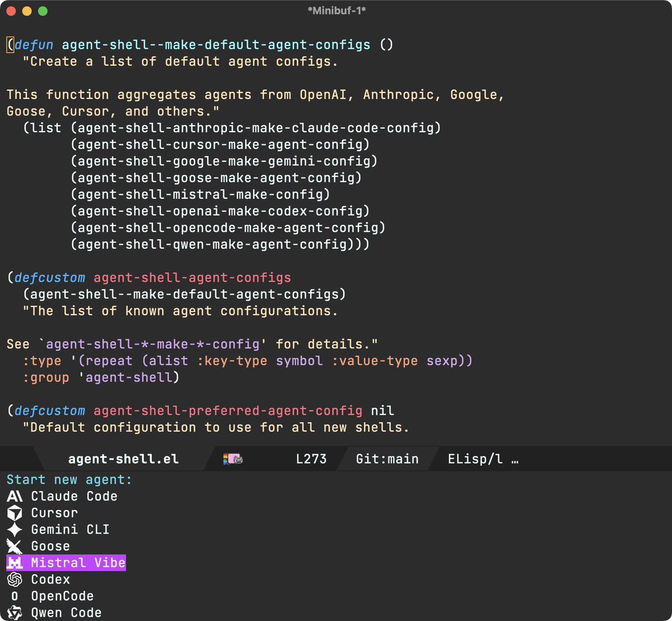Viewport: 672px width, 621px height.
Task: Click the :key-type keyword
Action: tap(232, 361)
